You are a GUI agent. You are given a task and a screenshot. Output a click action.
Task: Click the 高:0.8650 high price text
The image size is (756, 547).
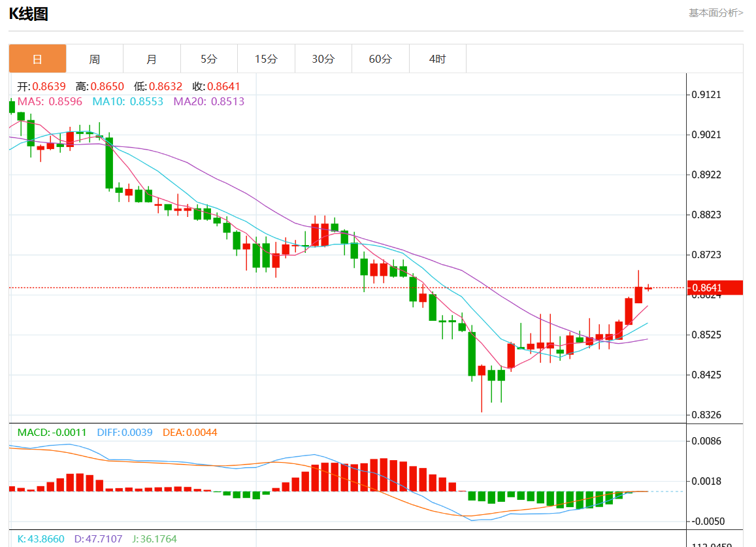click(100, 86)
